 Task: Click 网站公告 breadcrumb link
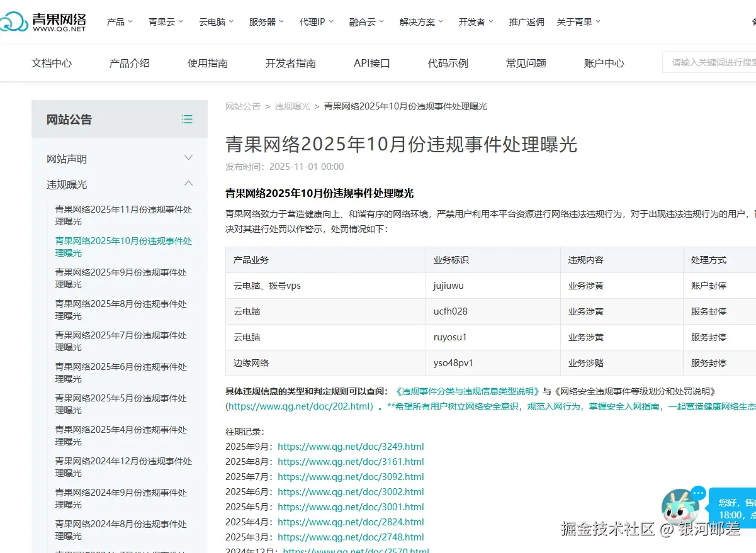pos(243,106)
